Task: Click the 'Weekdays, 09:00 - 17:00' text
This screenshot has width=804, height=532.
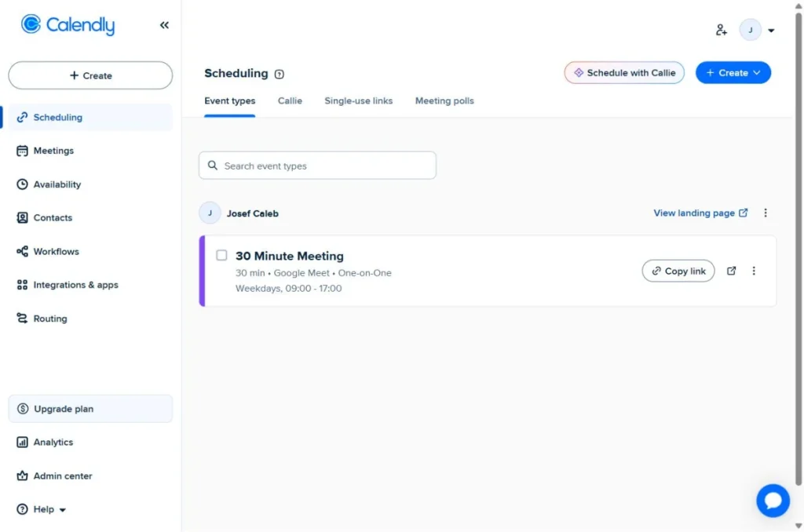Action: (289, 289)
